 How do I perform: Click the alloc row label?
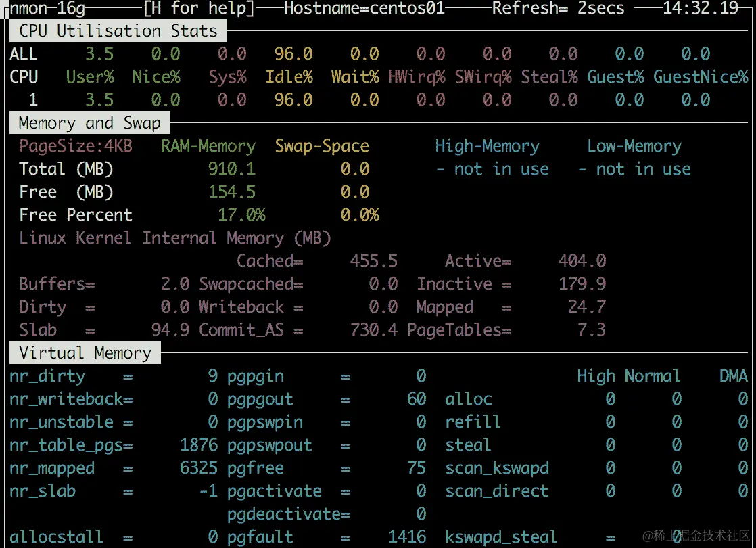[x=469, y=399]
